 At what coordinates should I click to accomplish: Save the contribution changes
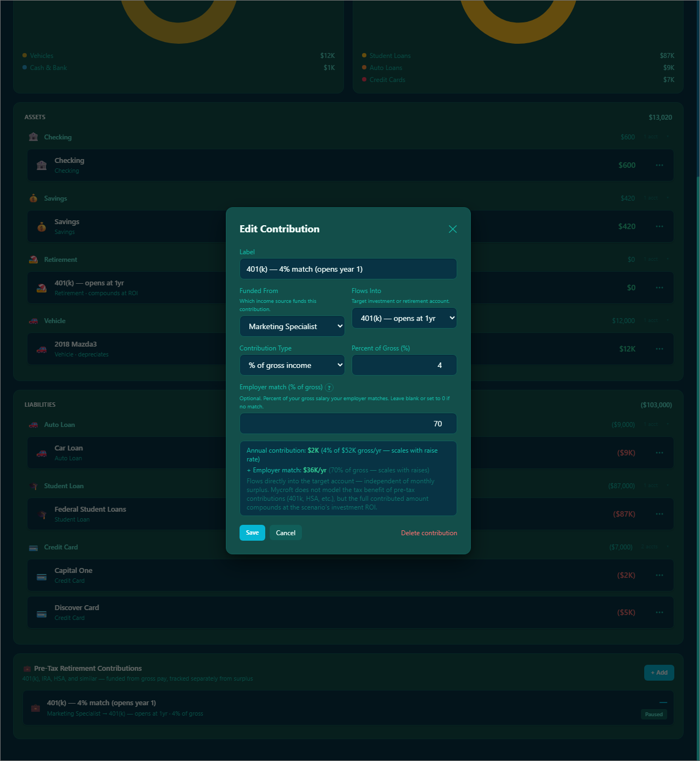[252, 532]
